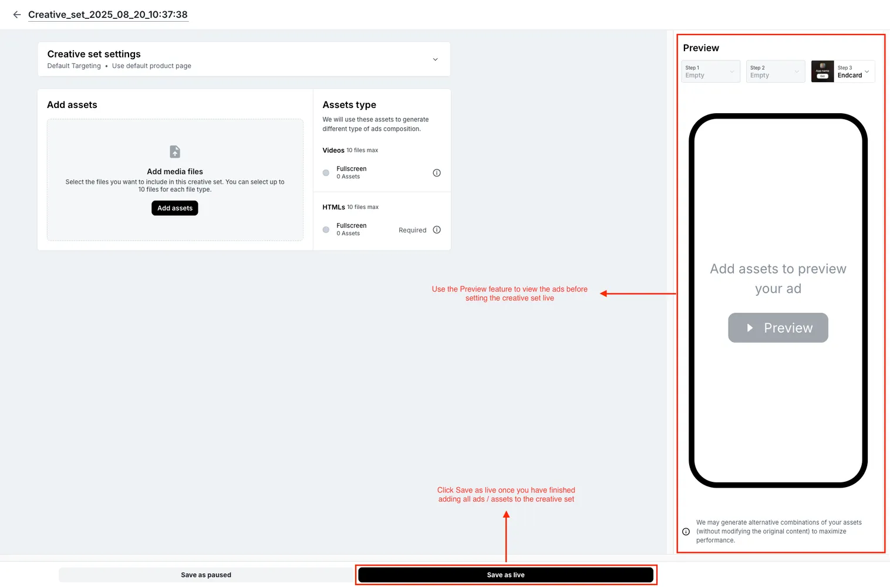Click the info icon about alternative combinations

click(685, 531)
